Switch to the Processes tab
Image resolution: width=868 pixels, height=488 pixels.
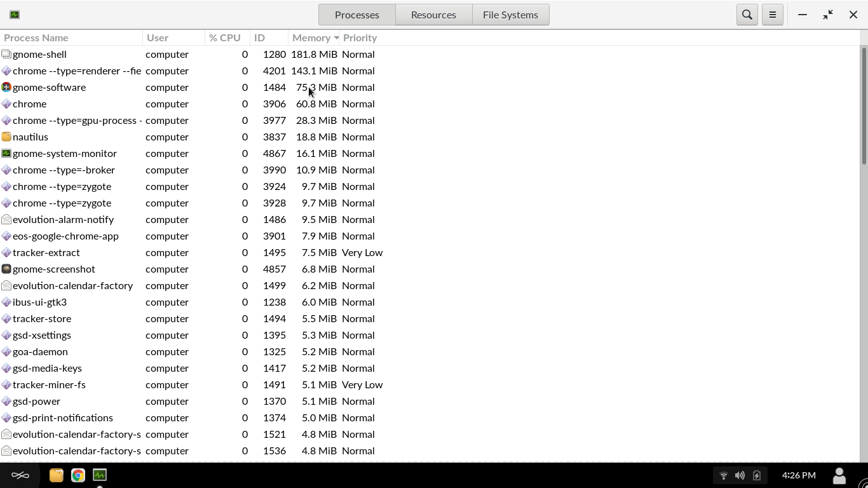[357, 15]
